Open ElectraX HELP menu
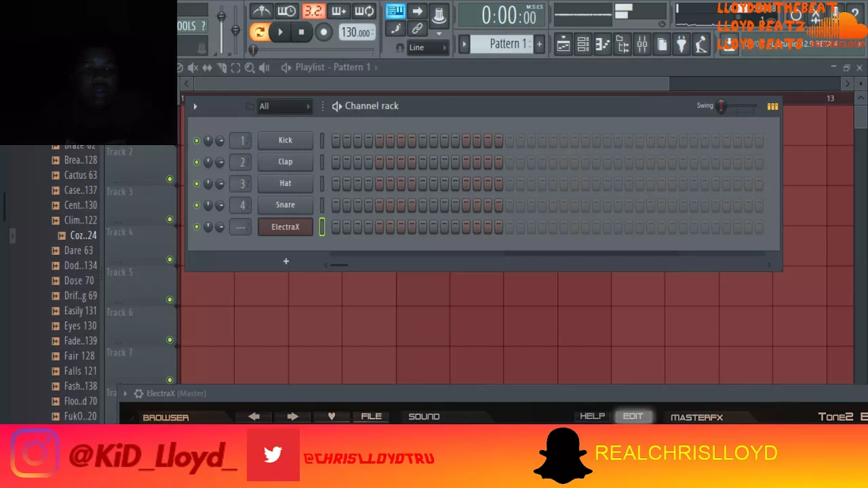This screenshot has width=868, height=488. tap(592, 416)
